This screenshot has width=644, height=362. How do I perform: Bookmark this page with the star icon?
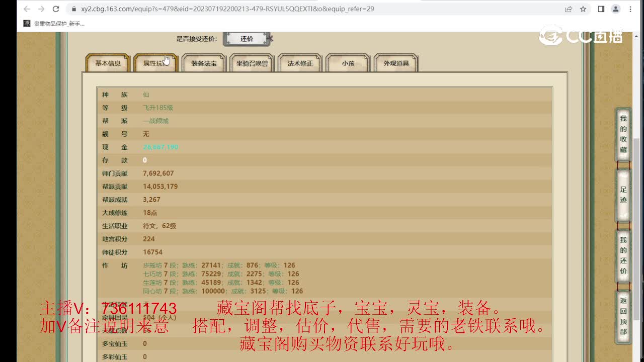click(x=583, y=9)
